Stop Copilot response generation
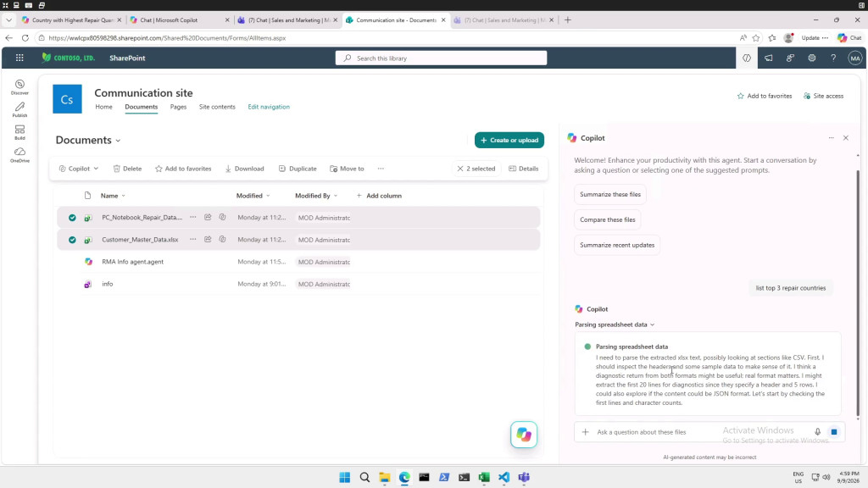 (x=834, y=431)
